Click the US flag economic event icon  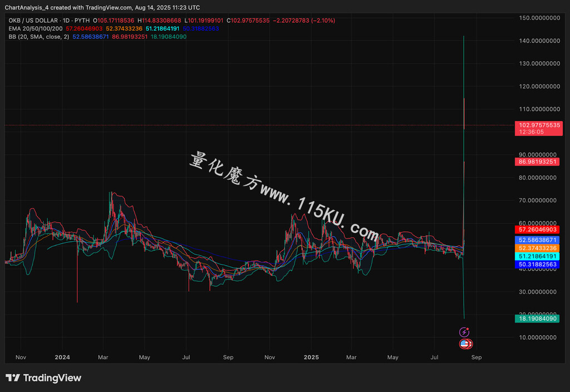pos(464,344)
